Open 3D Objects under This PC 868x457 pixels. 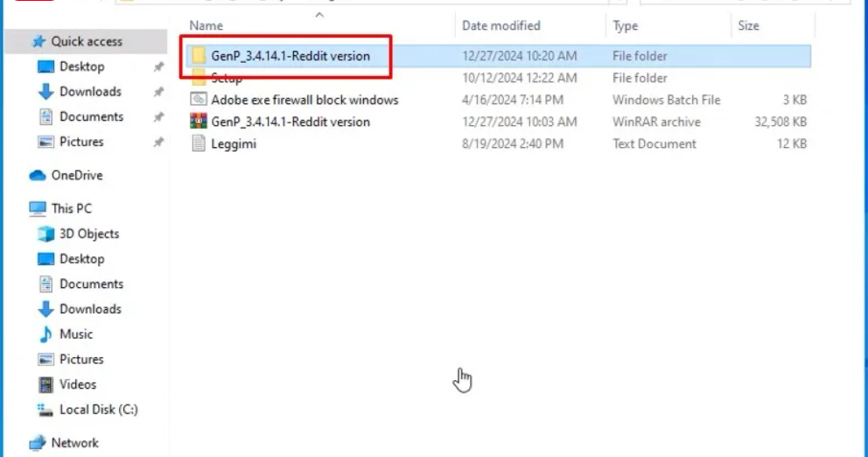coord(88,234)
